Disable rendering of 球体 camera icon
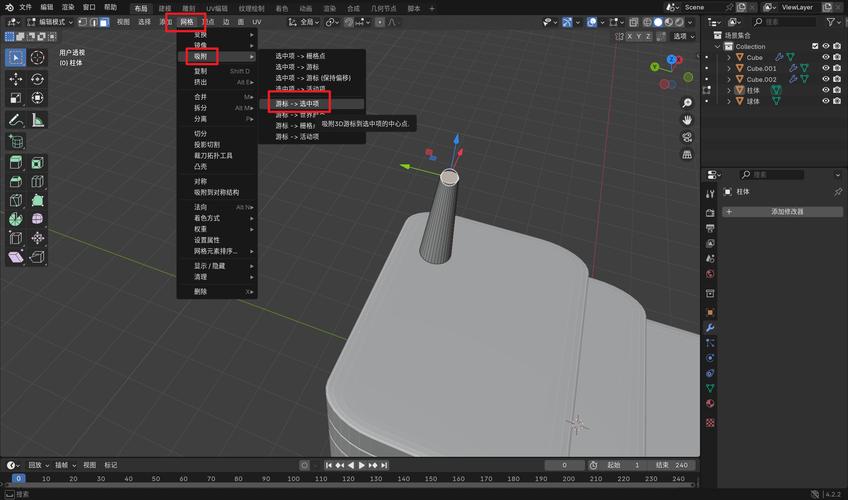Screen dimensions: 848x500 click(x=837, y=101)
